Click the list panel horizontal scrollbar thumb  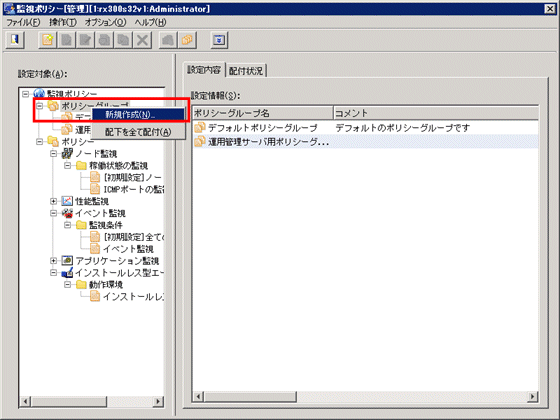coord(250,396)
